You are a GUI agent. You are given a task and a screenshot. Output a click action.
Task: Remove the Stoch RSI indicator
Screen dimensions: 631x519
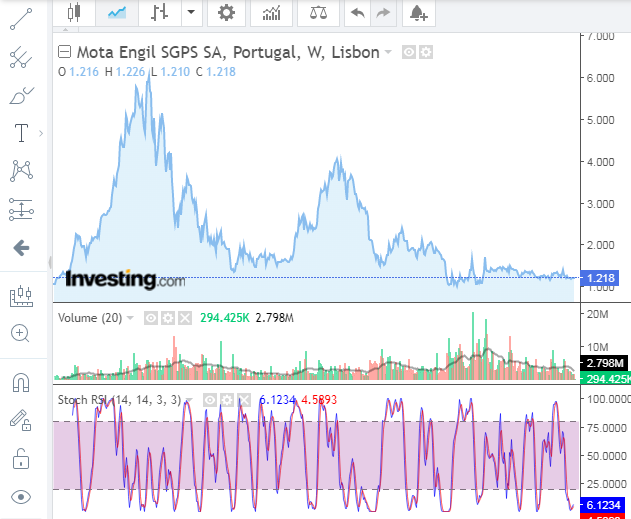click(x=244, y=400)
